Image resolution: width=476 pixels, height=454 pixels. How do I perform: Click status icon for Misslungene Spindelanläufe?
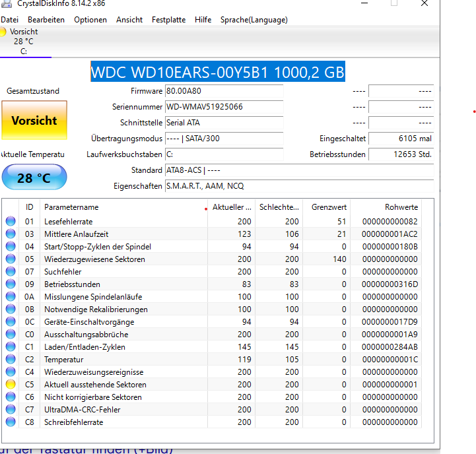click(x=11, y=296)
